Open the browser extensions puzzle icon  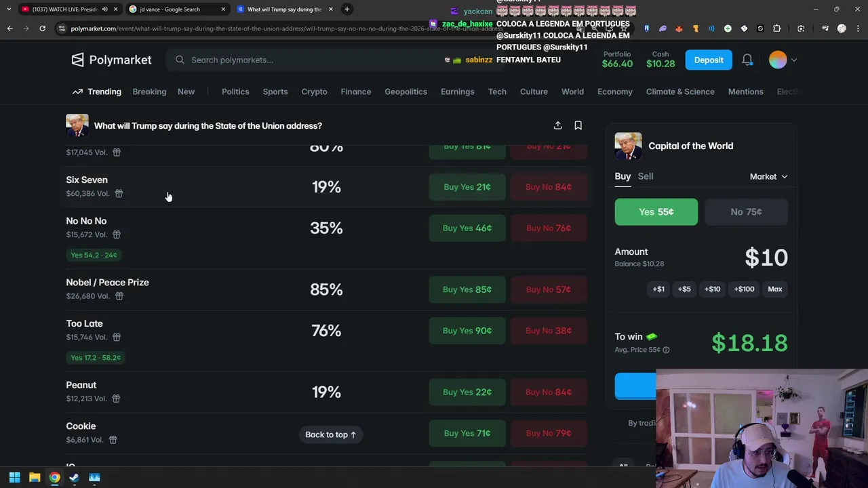click(777, 28)
